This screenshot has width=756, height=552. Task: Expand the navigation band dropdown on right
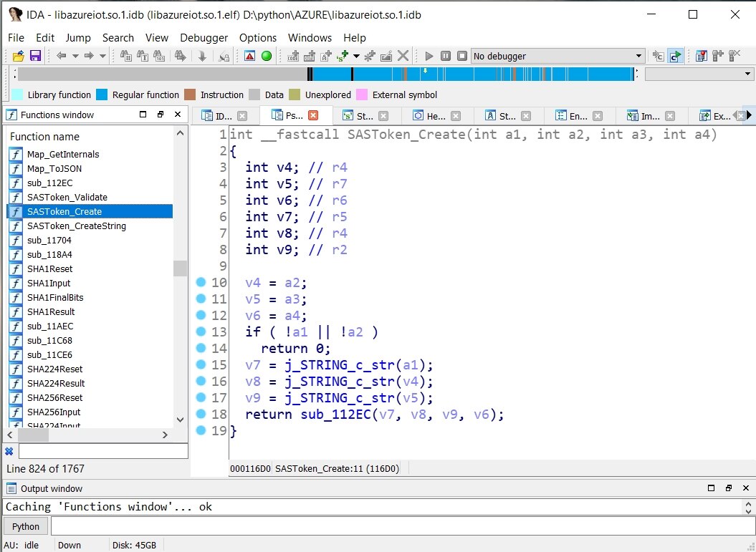(748, 74)
